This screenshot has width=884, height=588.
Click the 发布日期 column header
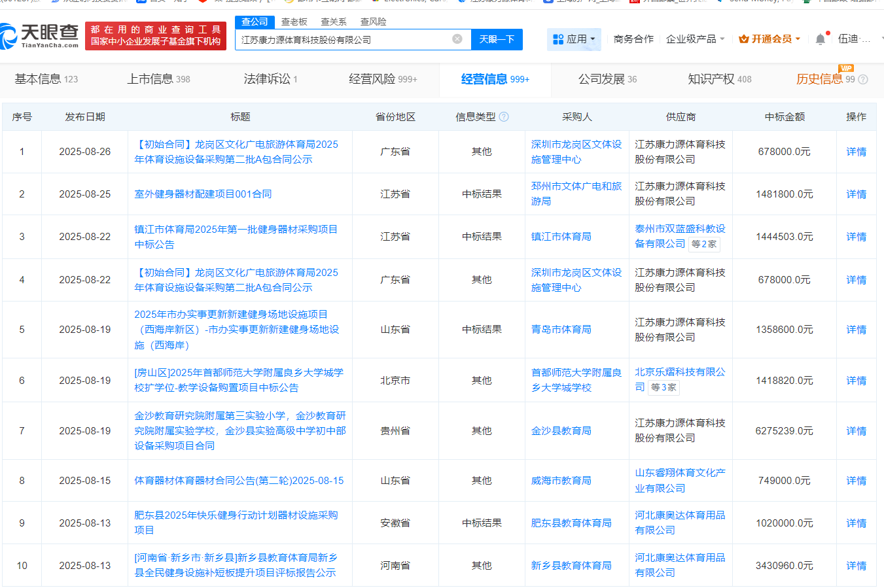[84, 116]
